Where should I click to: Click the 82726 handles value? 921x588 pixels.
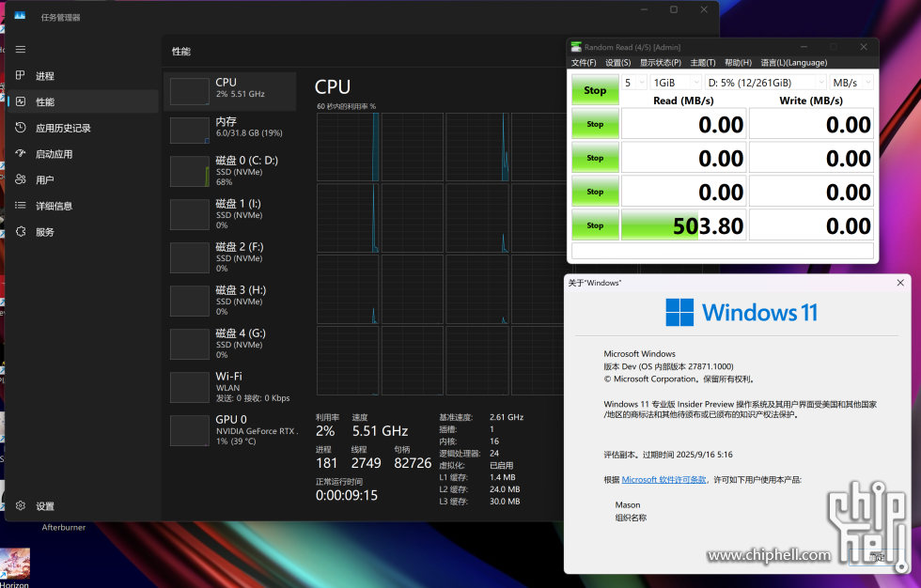coord(413,463)
